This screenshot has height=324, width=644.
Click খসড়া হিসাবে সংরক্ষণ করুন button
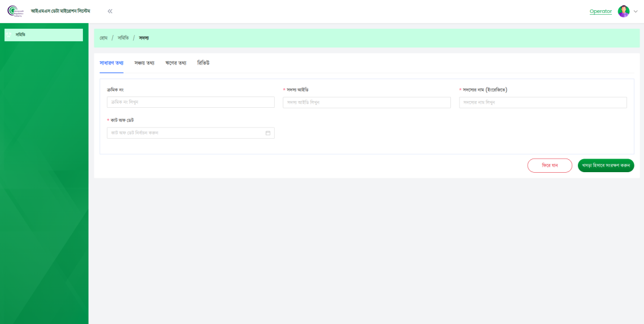tap(606, 165)
